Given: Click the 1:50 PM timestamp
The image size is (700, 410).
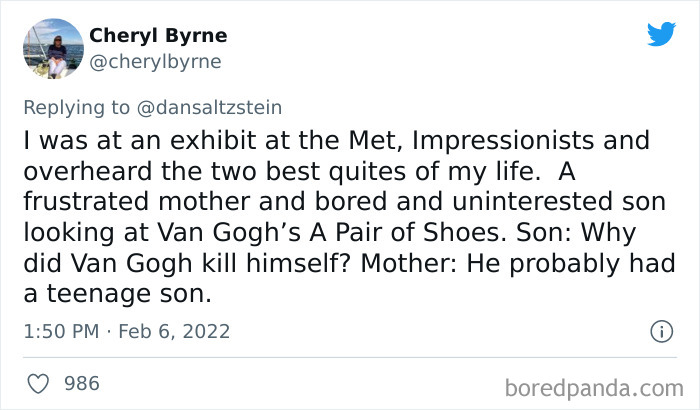Looking at the screenshot, I should tap(63, 331).
